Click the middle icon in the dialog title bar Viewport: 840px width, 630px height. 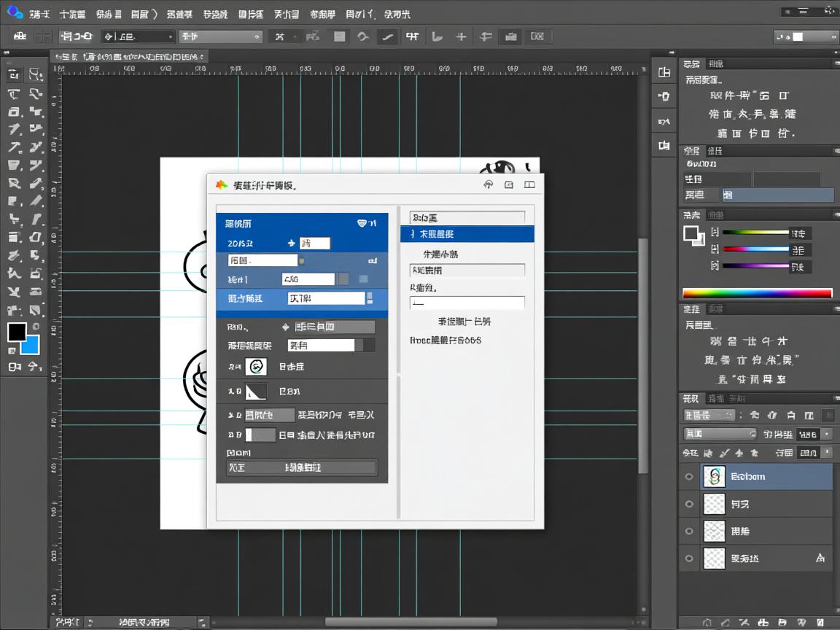pyautogui.click(x=509, y=185)
